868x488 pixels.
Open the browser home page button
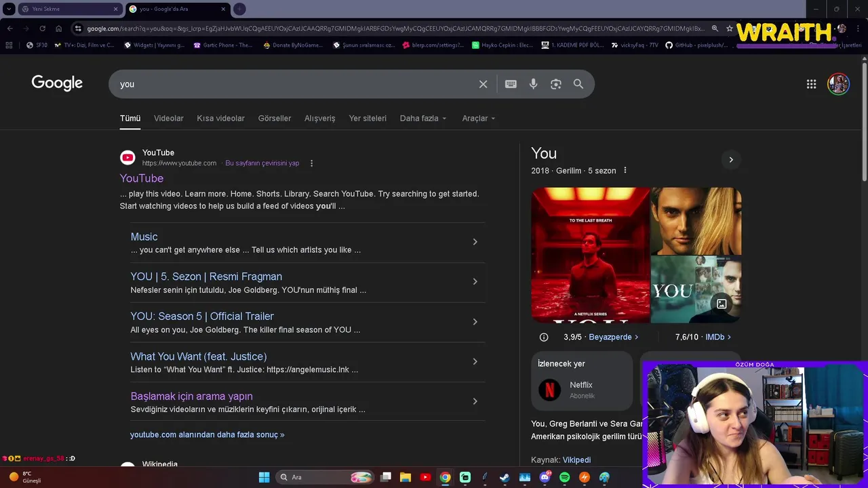(59, 28)
